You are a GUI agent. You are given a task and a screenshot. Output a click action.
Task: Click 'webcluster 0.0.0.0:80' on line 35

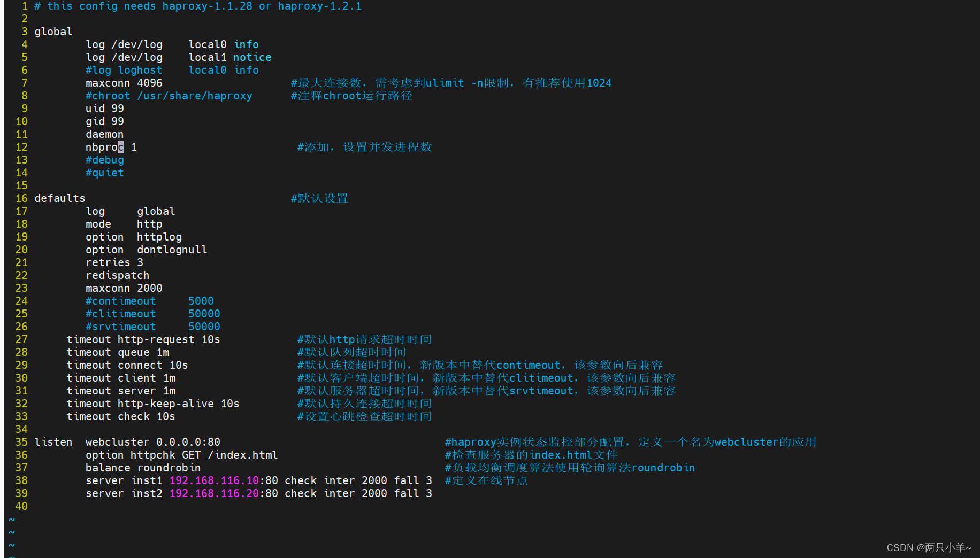tap(153, 442)
